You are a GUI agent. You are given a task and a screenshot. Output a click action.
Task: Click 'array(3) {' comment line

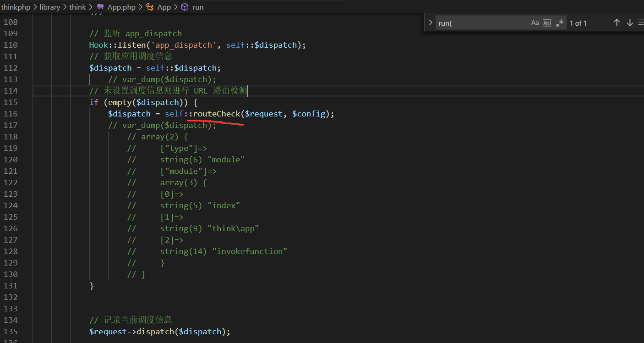183,183
